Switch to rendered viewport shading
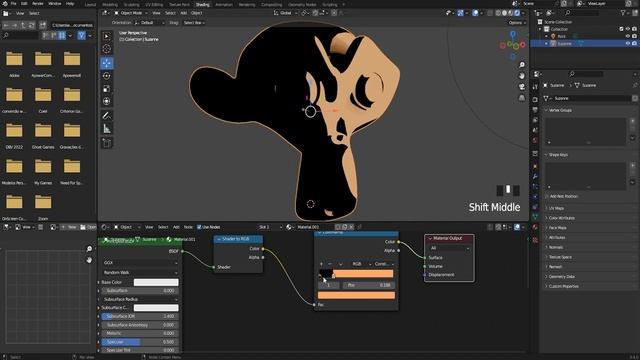Image resolution: width=640 pixels, height=360 pixels. pyautogui.click(x=517, y=13)
